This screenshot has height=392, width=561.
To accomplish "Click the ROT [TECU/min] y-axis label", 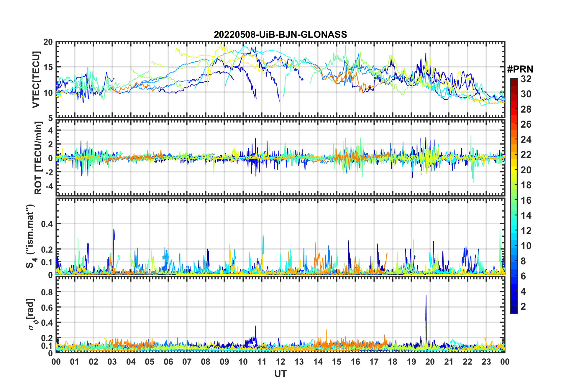I will pyautogui.click(x=38, y=158).
